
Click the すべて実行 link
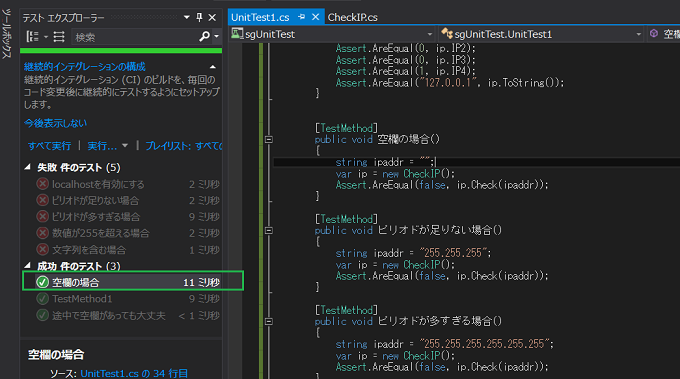click(49, 146)
